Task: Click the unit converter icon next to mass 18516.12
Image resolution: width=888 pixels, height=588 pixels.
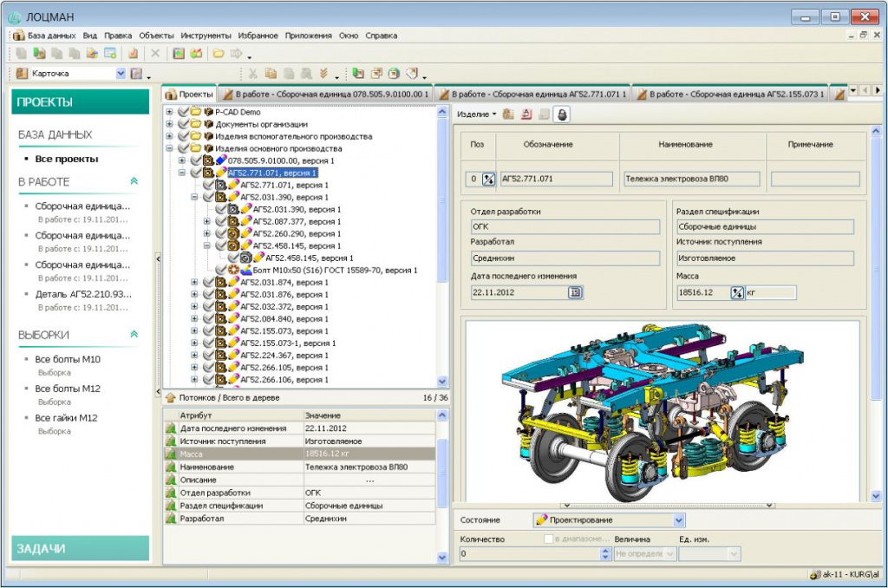Action: (737, 293)
